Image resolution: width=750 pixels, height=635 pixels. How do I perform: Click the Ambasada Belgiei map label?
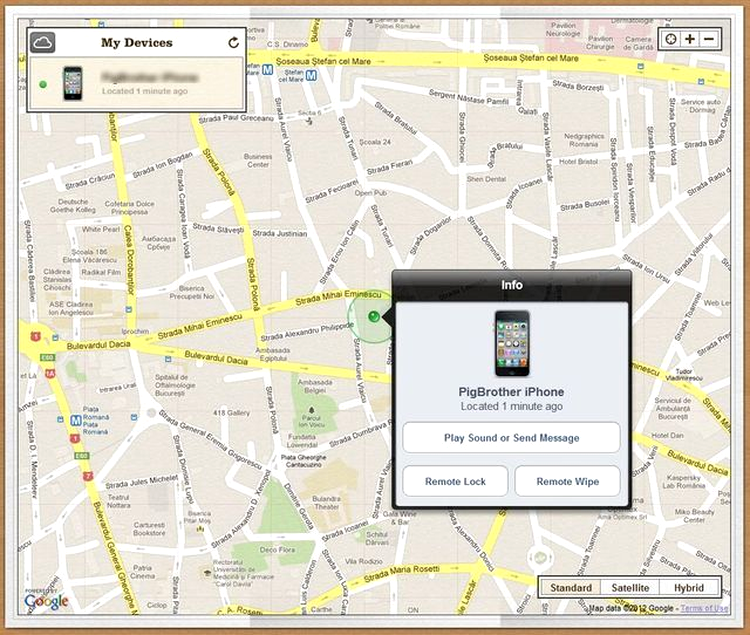click(315, 386)
